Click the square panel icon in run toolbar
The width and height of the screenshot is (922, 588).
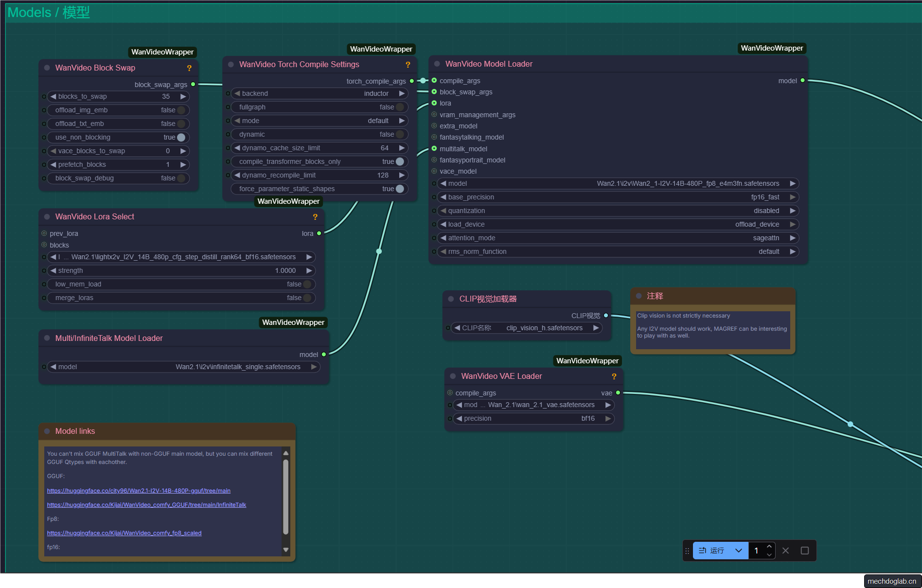click(805, 551)
